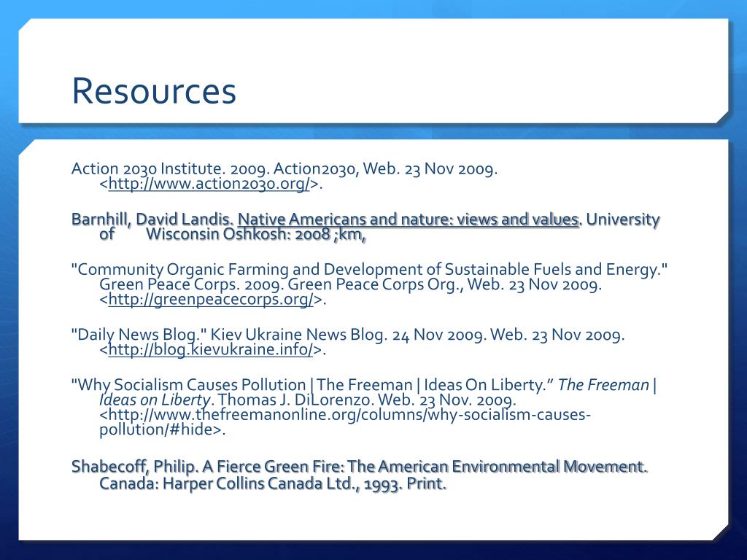Click the Resources slide title
This screenshot has height=560, width=747.
coord(154,90)
